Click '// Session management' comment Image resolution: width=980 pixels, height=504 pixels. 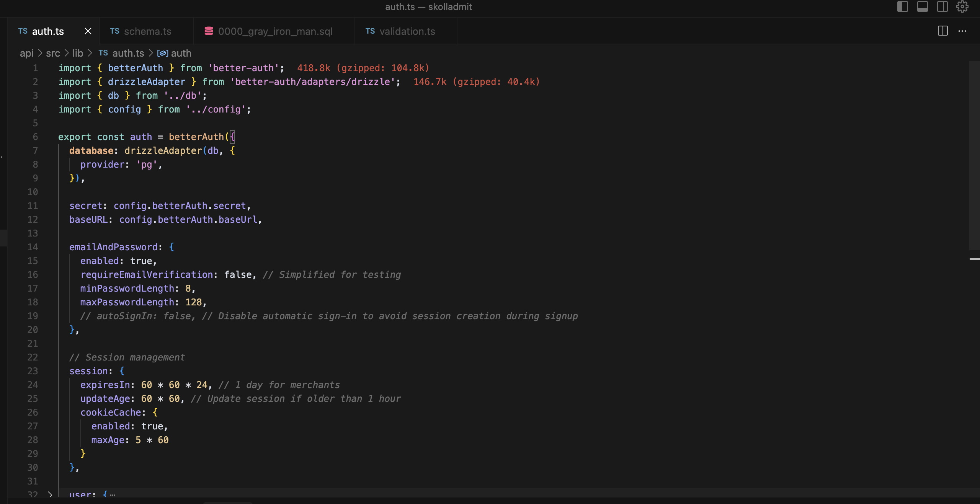(x=127, y=357)
